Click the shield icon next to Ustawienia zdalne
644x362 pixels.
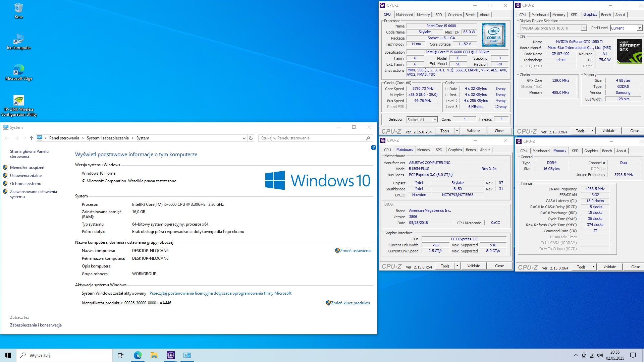pos(5,175)
